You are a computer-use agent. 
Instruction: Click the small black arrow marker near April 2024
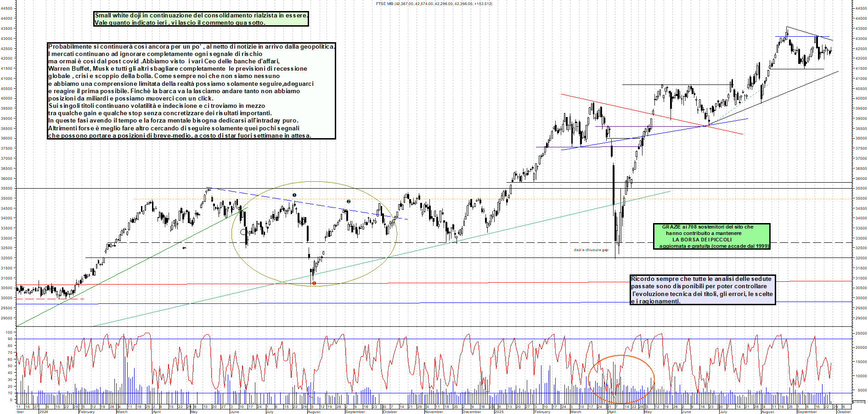tap(184, 248)
